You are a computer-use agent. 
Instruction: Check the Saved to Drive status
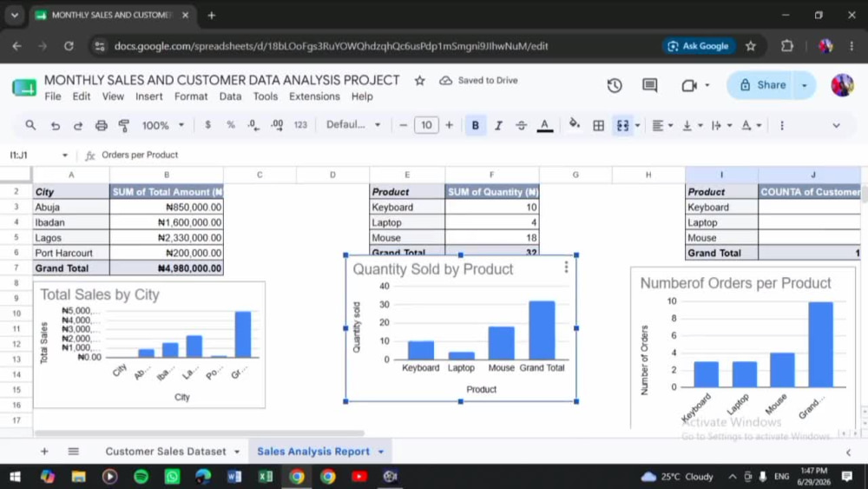[x=479, y=80]
